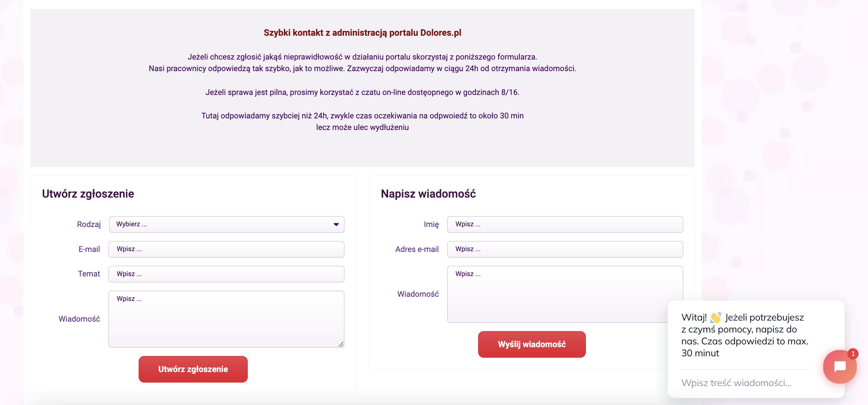Screen dimensions: 868x405
Task: Click the Adres e-mail field label
Action: coord(417,249)
